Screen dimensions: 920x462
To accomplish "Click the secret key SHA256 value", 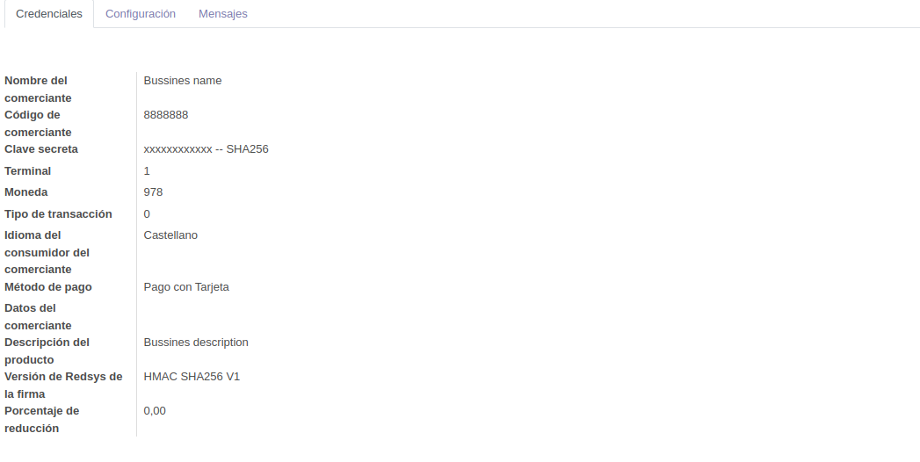I will click(206, 149).
